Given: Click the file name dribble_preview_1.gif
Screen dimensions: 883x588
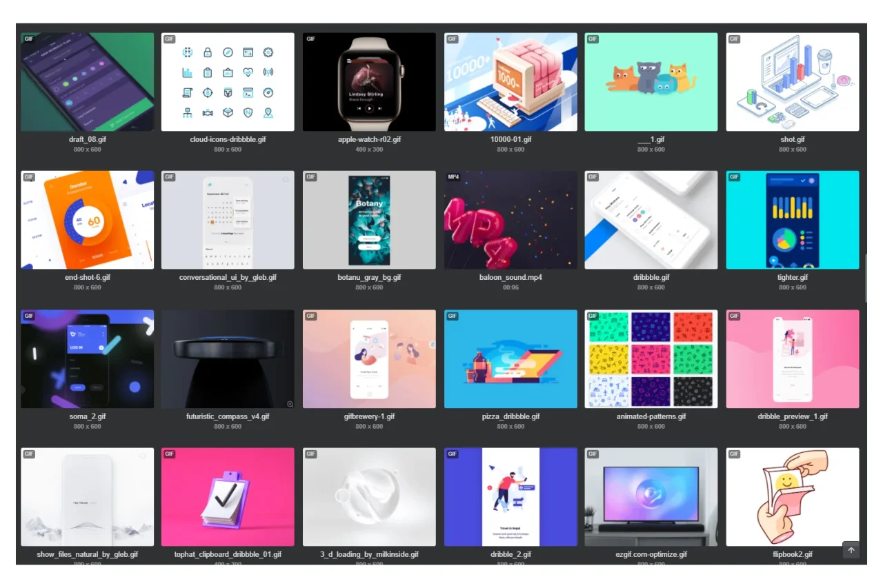Looking at the screenshot, I should [793, 416].
